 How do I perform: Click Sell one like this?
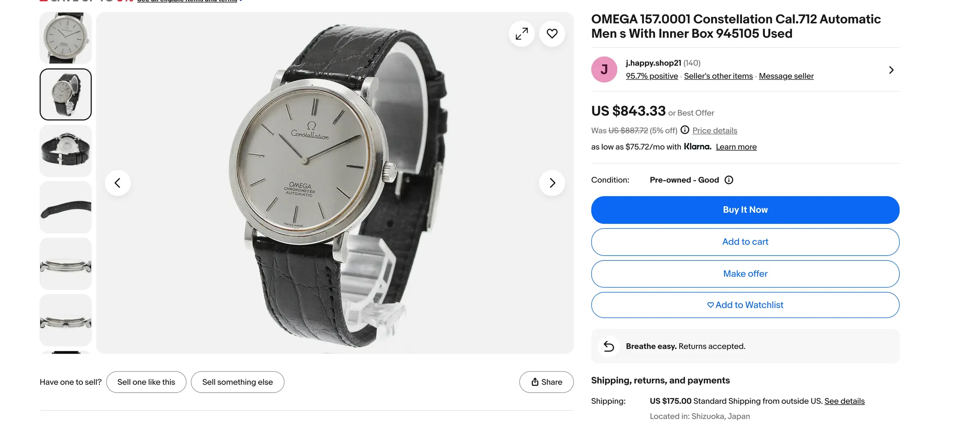pyautogui.click(x=146, y=382)
